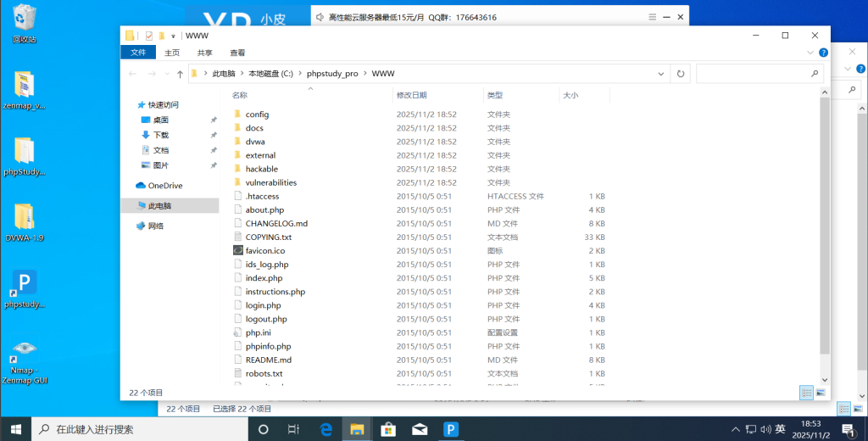
Task: Switch to details view layout
Action: pos(806,393)
